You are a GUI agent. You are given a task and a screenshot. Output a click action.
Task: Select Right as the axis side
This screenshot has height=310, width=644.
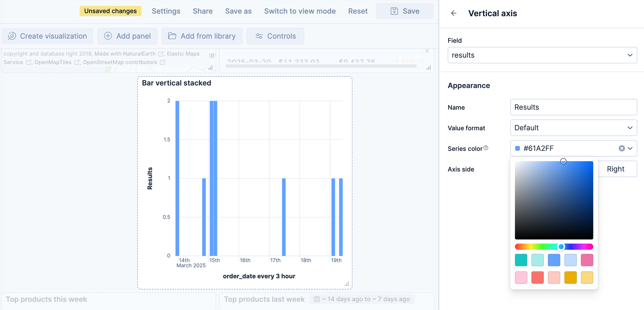(x=616, y=169)
